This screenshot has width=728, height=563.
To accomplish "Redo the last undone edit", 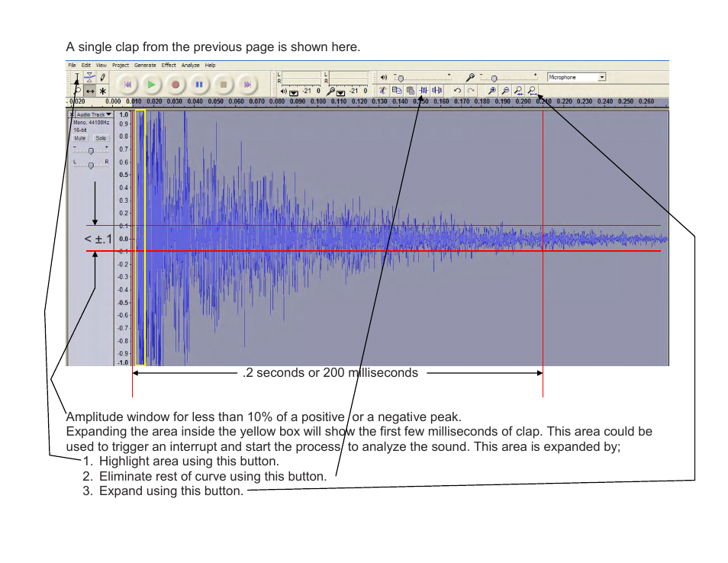I will (x=471, y=90).
